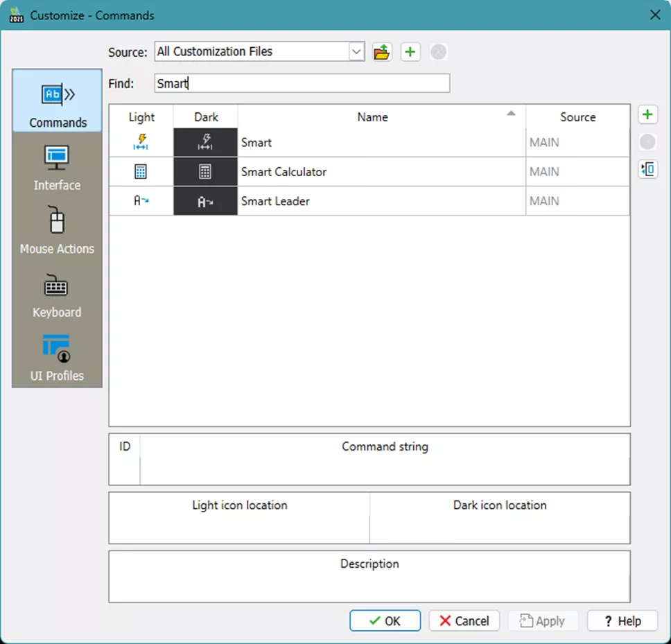Click green plus beside Source dropdown
The image size is (671, 644).
pyautogui.click(x=410, y=52)
